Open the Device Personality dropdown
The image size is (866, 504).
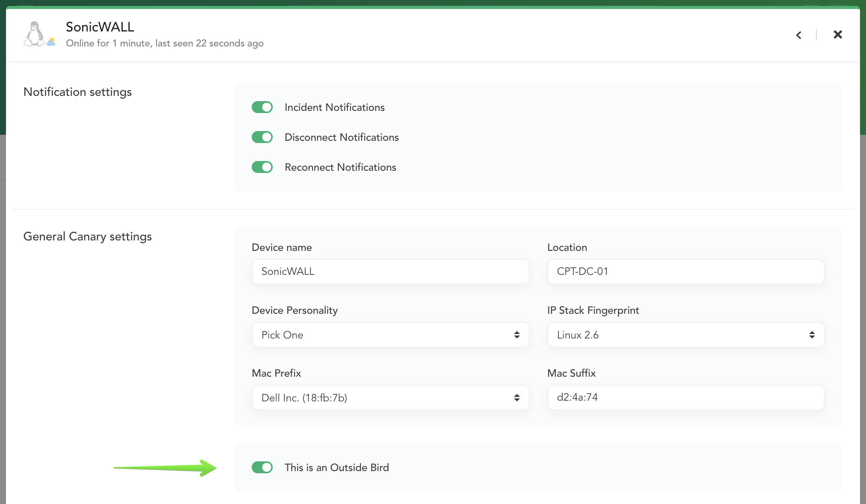point(390,335)
